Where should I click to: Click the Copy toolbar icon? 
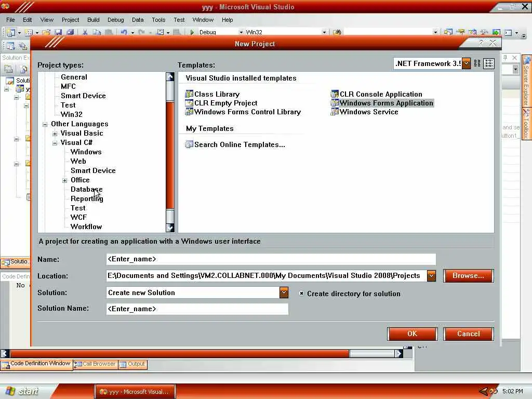click(97, 32)
